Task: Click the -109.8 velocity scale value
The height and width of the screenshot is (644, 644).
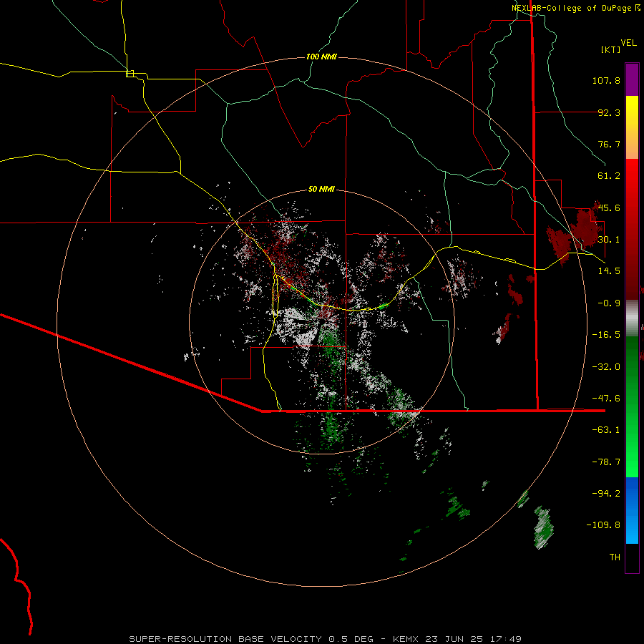Action: point(603,525)
